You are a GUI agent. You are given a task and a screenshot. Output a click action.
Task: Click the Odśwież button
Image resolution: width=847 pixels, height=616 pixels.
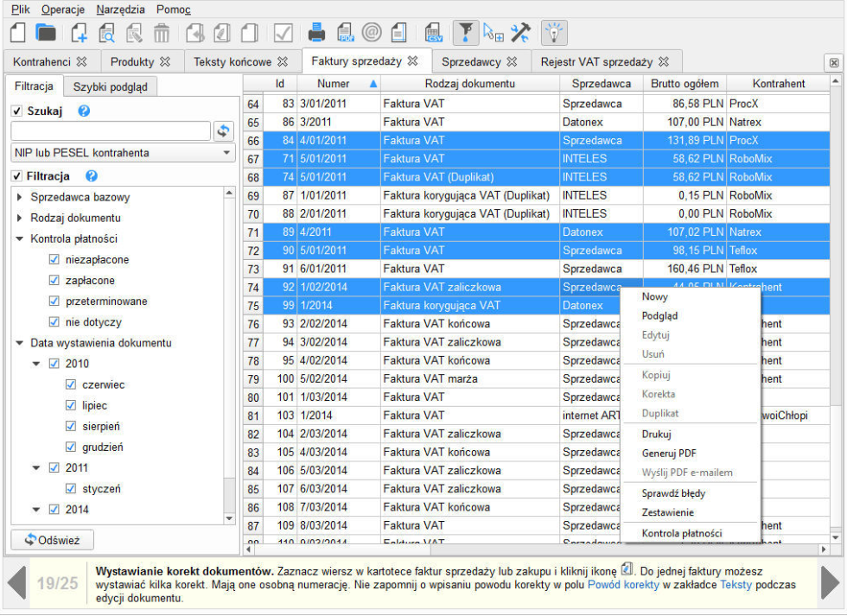coord(52,540)
